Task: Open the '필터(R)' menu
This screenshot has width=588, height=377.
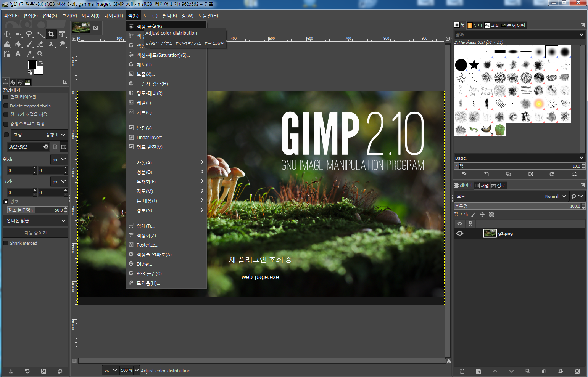Action: pyautogui.click(x=169, y=16)
